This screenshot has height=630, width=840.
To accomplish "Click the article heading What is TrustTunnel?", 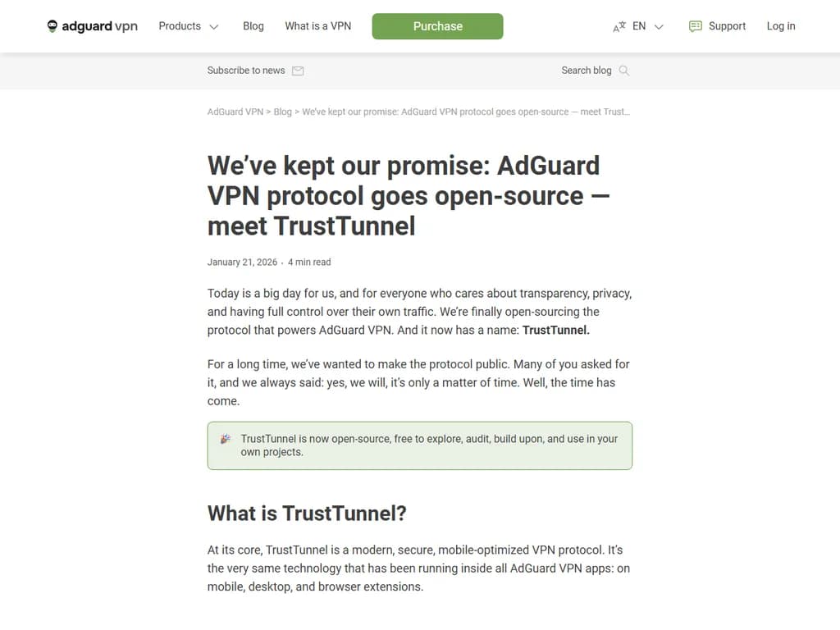I will click(x=307, y=513).
